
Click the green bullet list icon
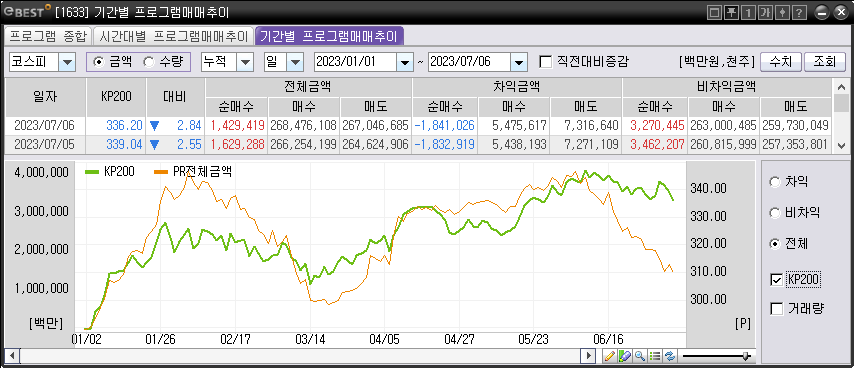pos(655,356)
